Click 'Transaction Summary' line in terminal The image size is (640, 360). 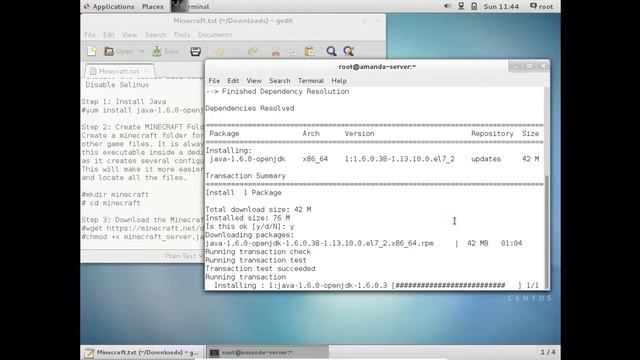pos(245,176)
